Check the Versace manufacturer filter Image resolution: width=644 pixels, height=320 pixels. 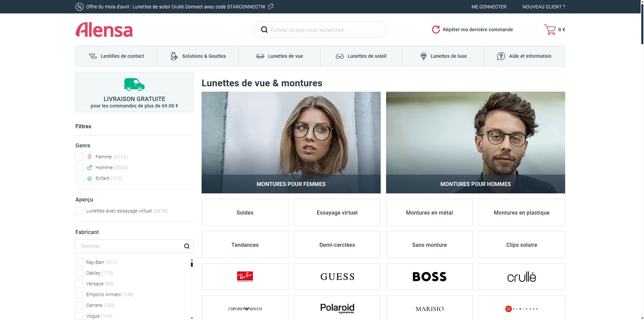click(x=79, y=284)
